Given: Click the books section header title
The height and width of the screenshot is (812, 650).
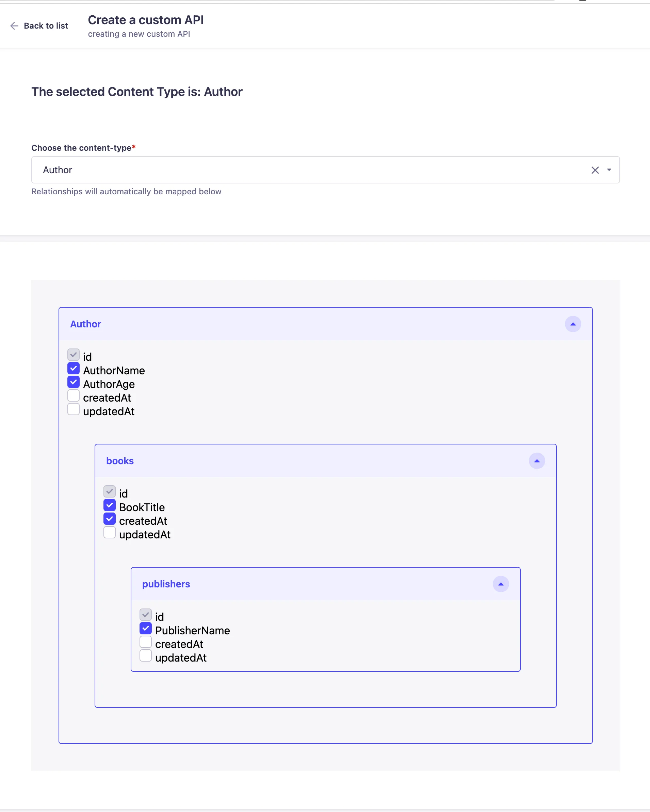Looking at the screenshot, I should click(x=120, y=461).
